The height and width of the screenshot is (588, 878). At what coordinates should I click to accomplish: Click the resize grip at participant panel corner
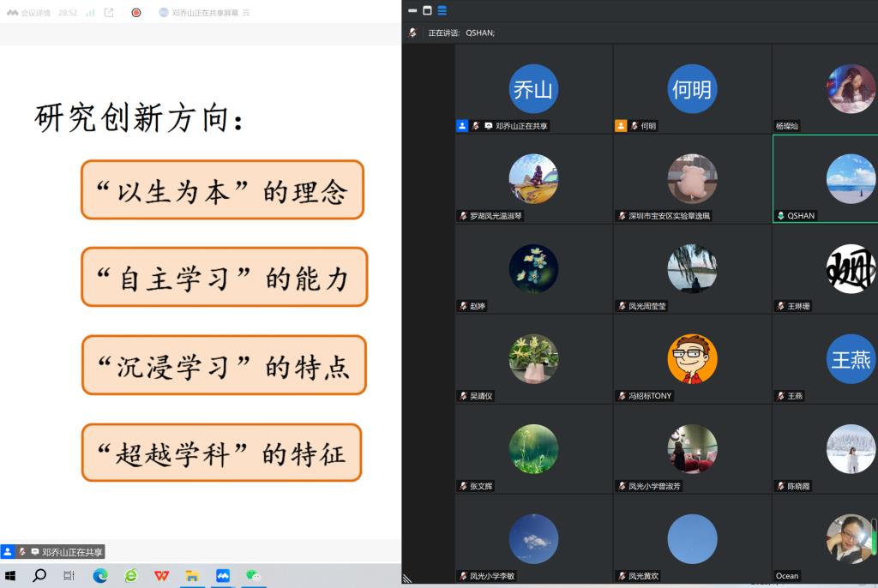pyautogui.click(x=407, y=579)
